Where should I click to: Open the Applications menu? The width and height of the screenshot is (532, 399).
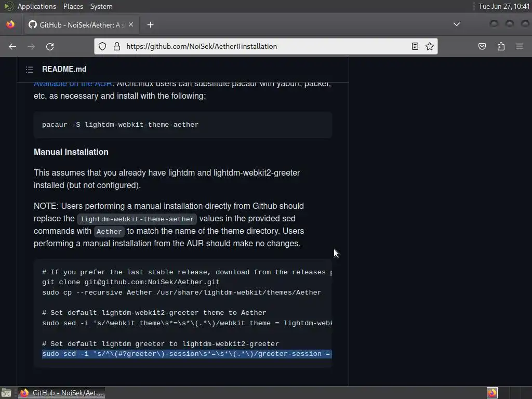point(37,6)
